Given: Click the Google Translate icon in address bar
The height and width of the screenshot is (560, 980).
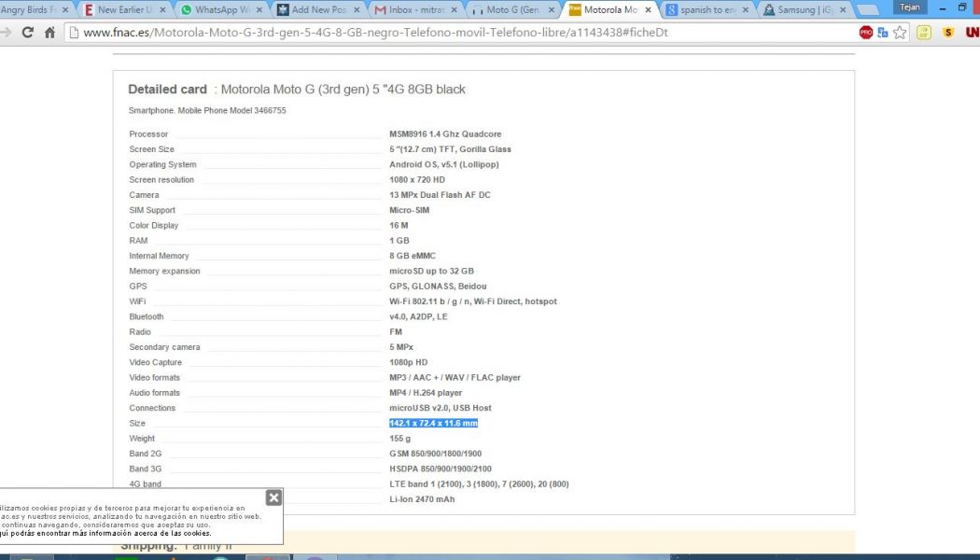Looking at the screenshot, I should tap(883, 33).
